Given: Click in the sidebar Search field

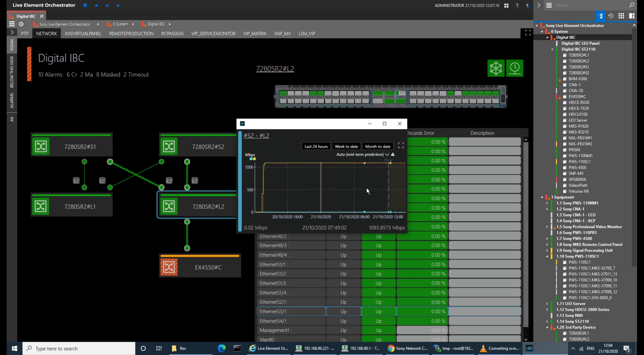Looking at the screenshot, I should pos(591,5).
